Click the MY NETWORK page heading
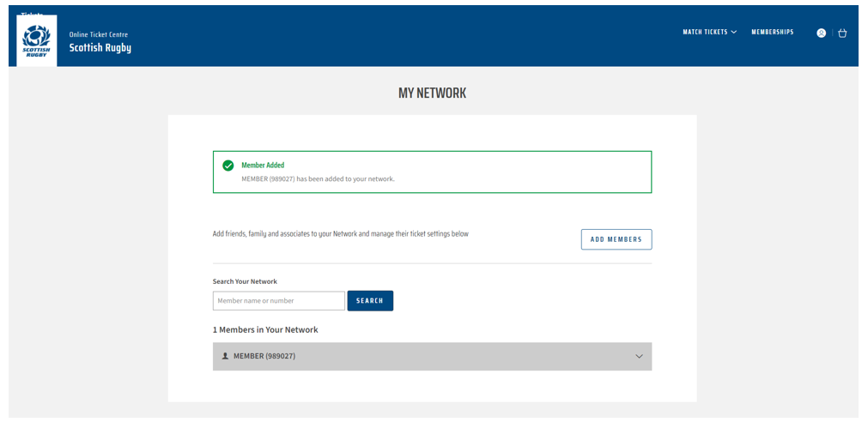868x422 pixels. pyautogui.click(x=433, y=93)
